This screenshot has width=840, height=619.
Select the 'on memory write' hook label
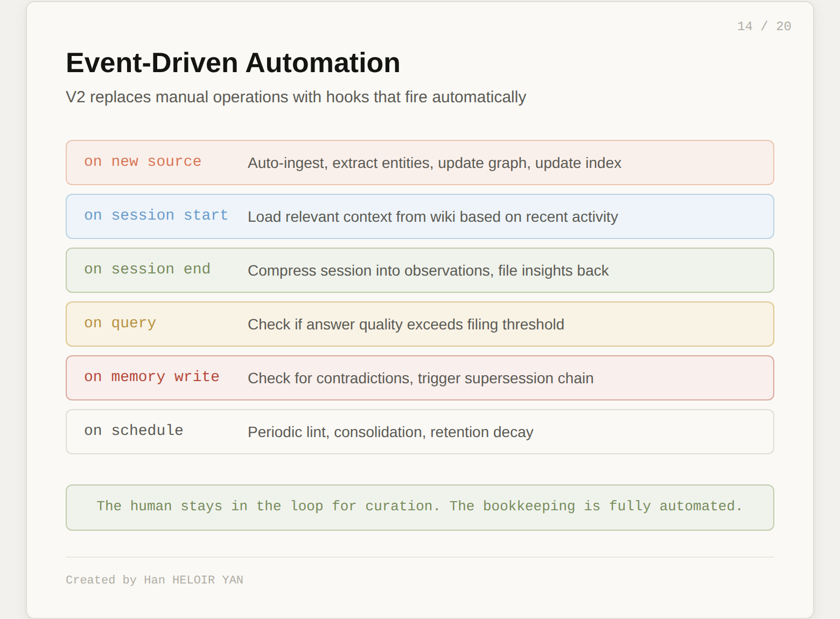pos(152,377)
